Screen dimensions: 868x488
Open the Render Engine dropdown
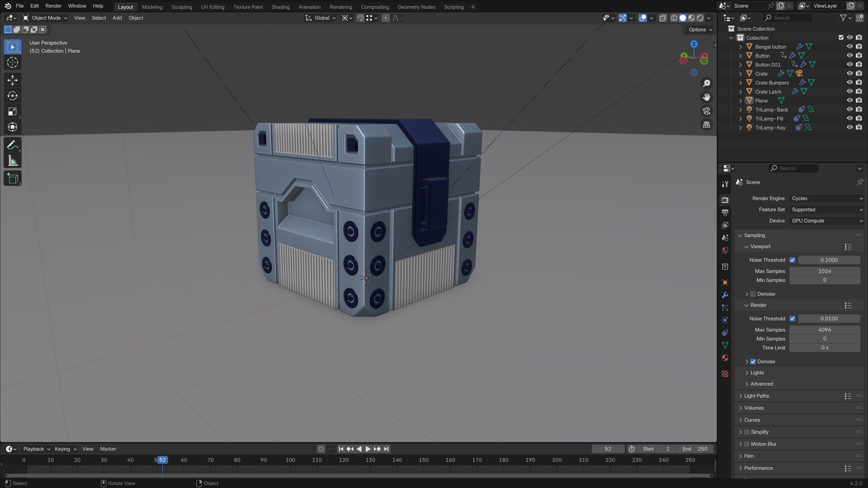[827, 199]
